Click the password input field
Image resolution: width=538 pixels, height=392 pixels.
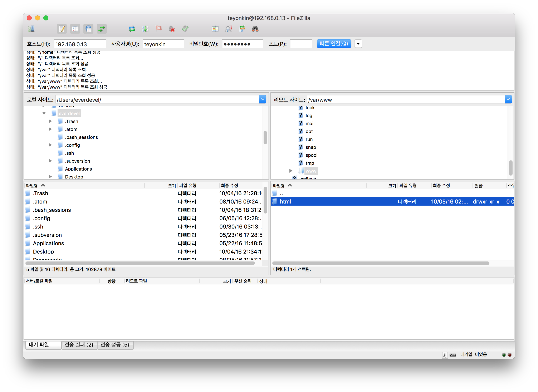(243, 44)
